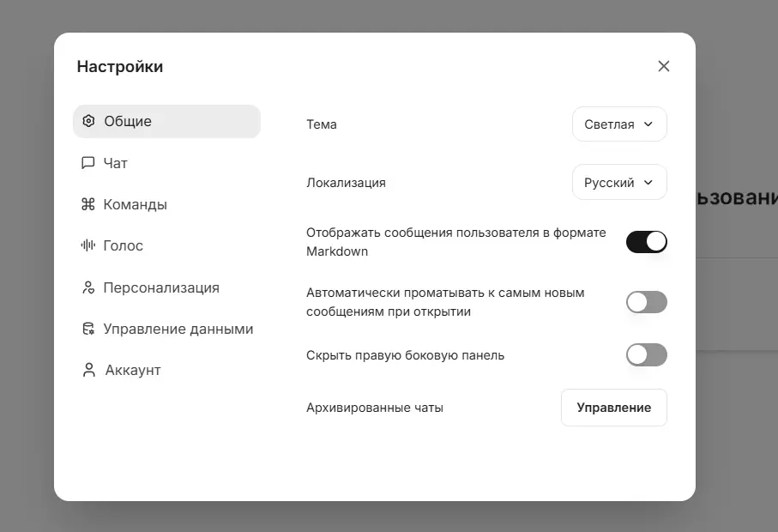Click the gear icon beside Общие

click(x=88, y=121)
